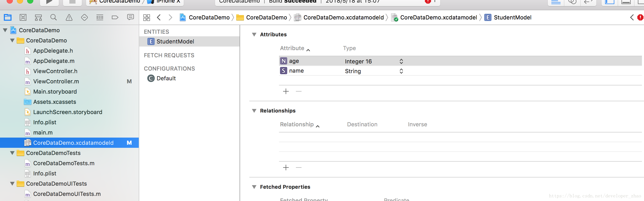This screenshot has height=201, width=644.
Task: Collapse the CoreDataDemo project root
Action: [x=5, y=30]
